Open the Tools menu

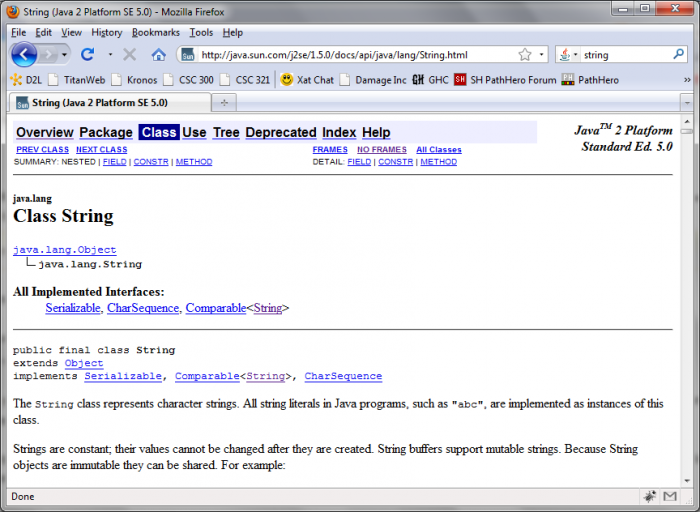point(201,32)
